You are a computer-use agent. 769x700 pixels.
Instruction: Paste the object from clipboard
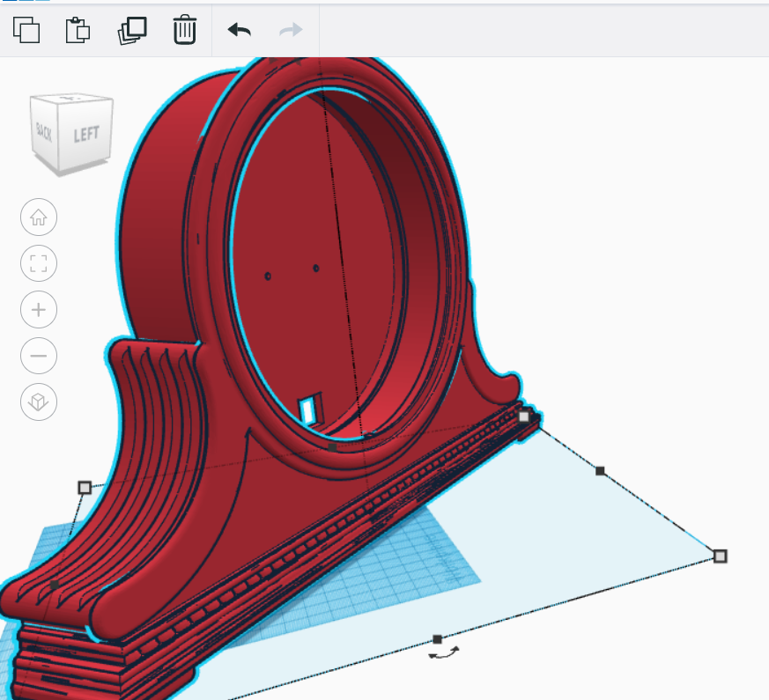tap(78, 30)
